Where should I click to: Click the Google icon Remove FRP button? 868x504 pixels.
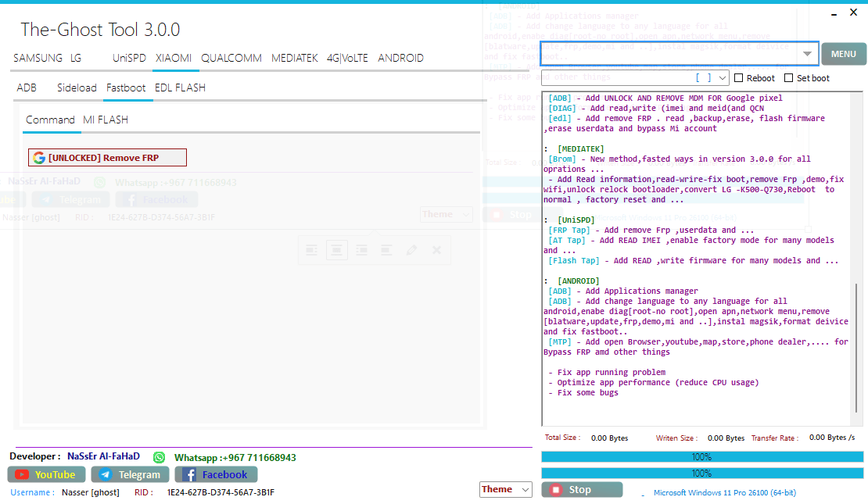coord(107,158)
